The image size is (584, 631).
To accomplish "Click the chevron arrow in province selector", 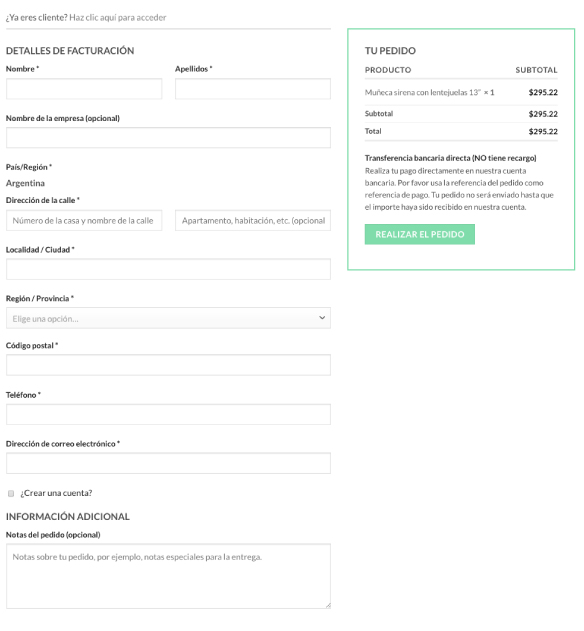I will [x=322, y=318].
